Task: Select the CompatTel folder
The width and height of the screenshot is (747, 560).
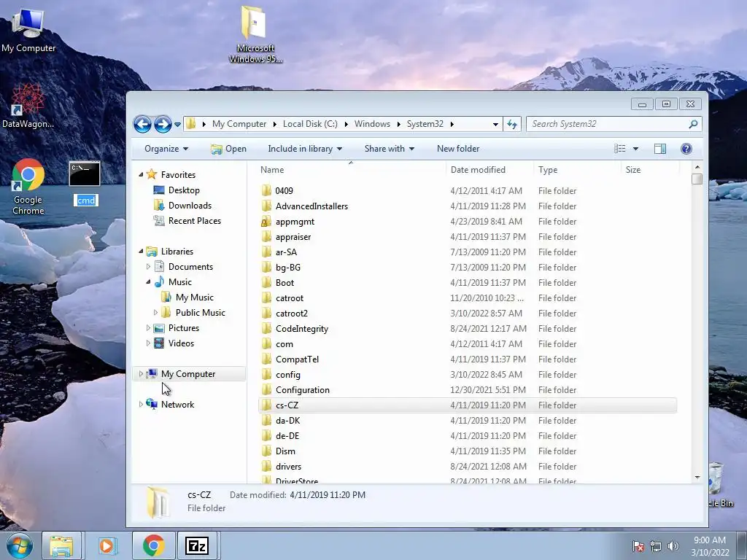Action: (297, 359)
